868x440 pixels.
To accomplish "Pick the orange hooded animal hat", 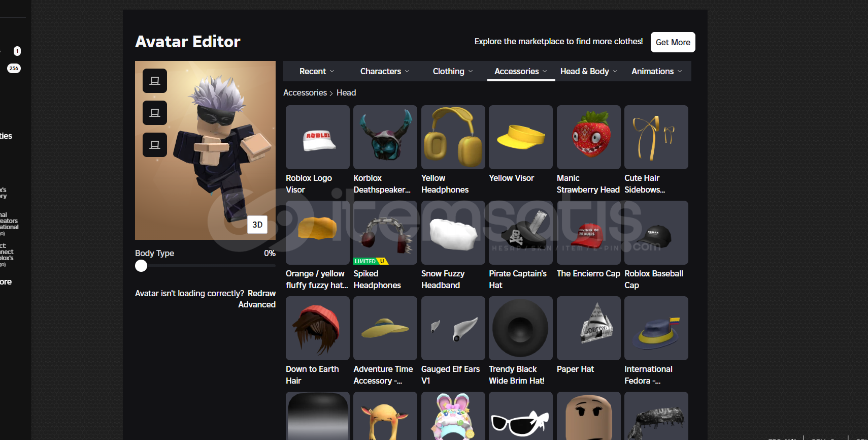I will point(385,416).
